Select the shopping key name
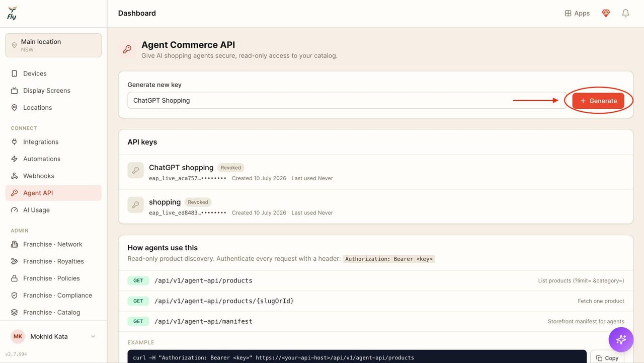Image resolution: width=644 pixels, height=363 pixels. (x=165, y=202)
